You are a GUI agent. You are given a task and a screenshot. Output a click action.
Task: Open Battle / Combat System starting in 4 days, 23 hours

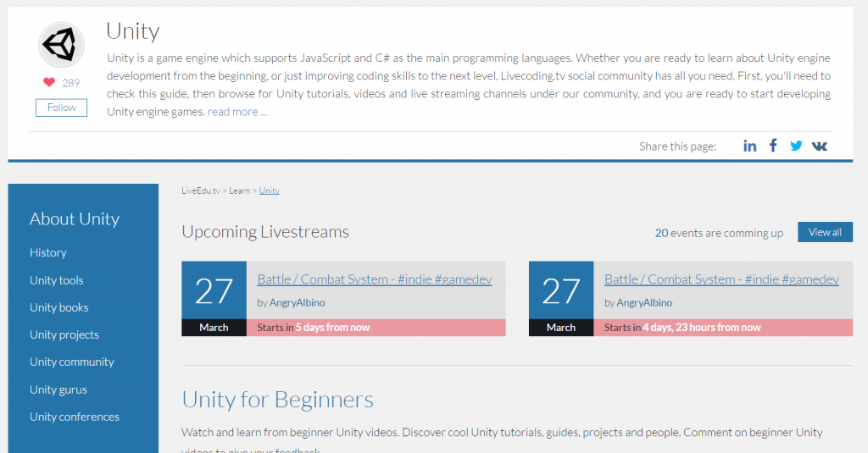click(x=721, y=279)
